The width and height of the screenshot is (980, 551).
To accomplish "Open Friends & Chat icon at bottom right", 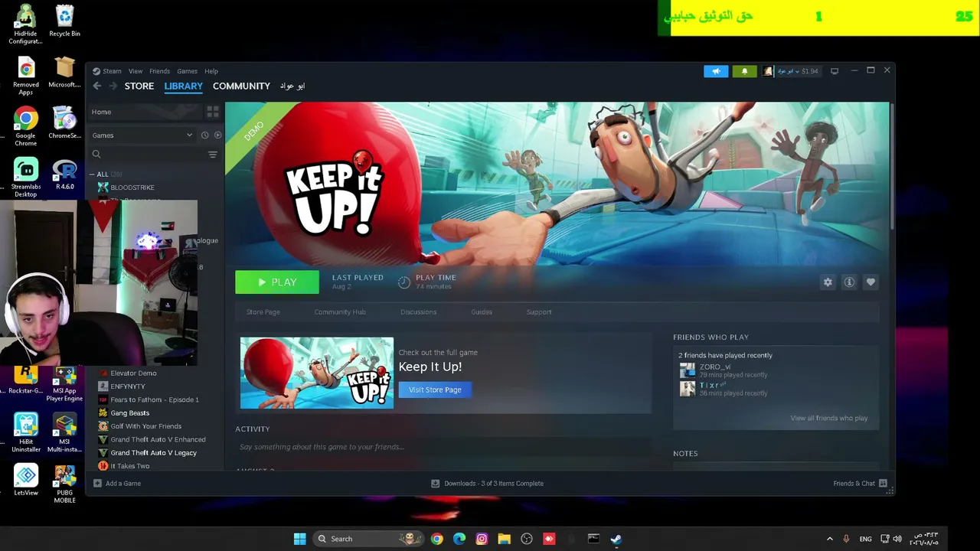I will click(883, 484).
